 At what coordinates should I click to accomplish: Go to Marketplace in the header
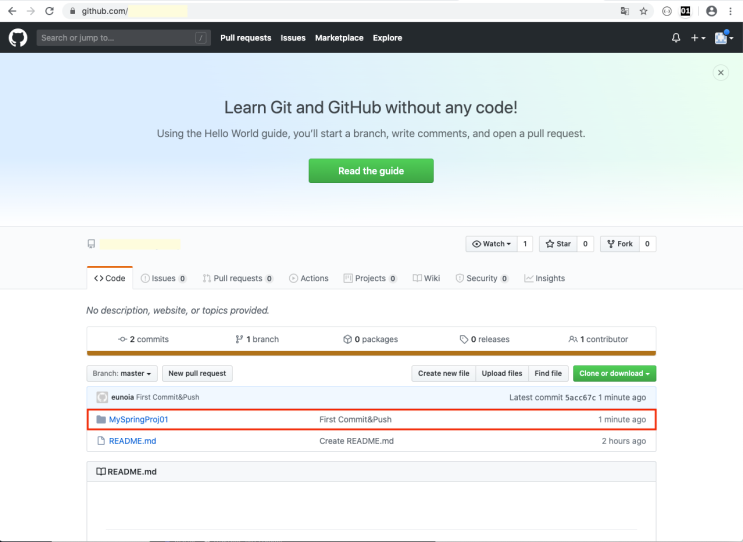(x=339, y=38)
